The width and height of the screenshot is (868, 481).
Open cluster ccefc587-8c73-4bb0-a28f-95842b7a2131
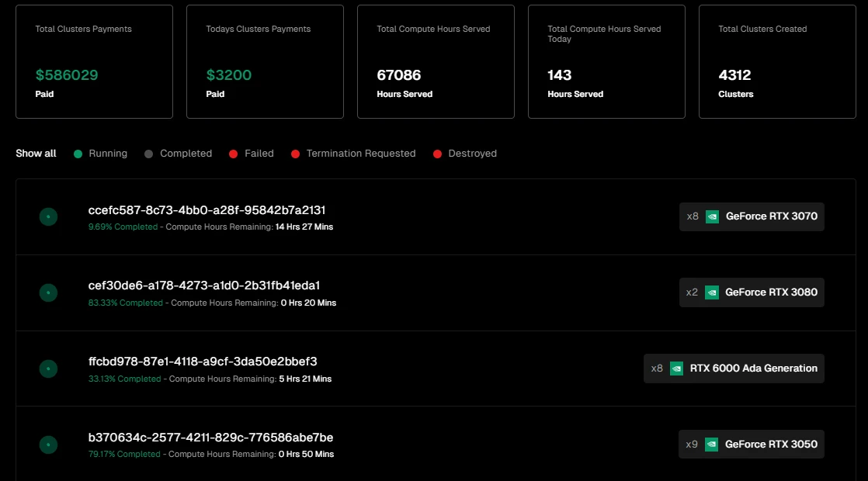(207, 210)
